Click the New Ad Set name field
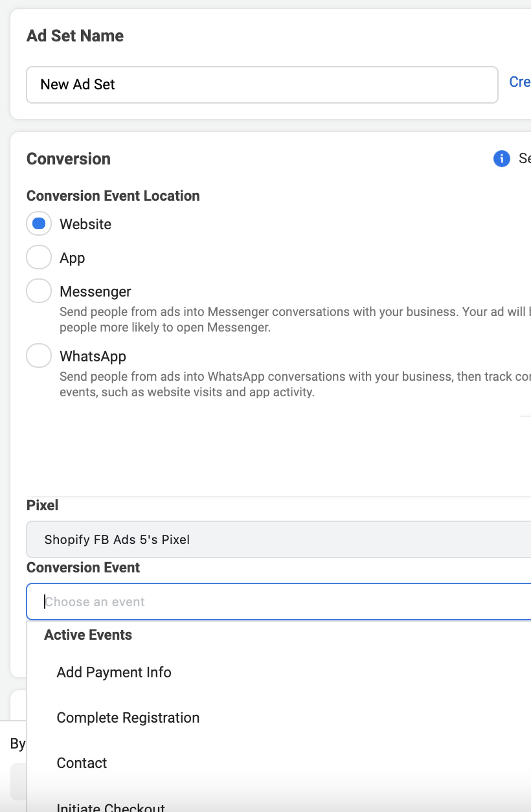This screenshot has width=531, height=812. pos(262,85)
